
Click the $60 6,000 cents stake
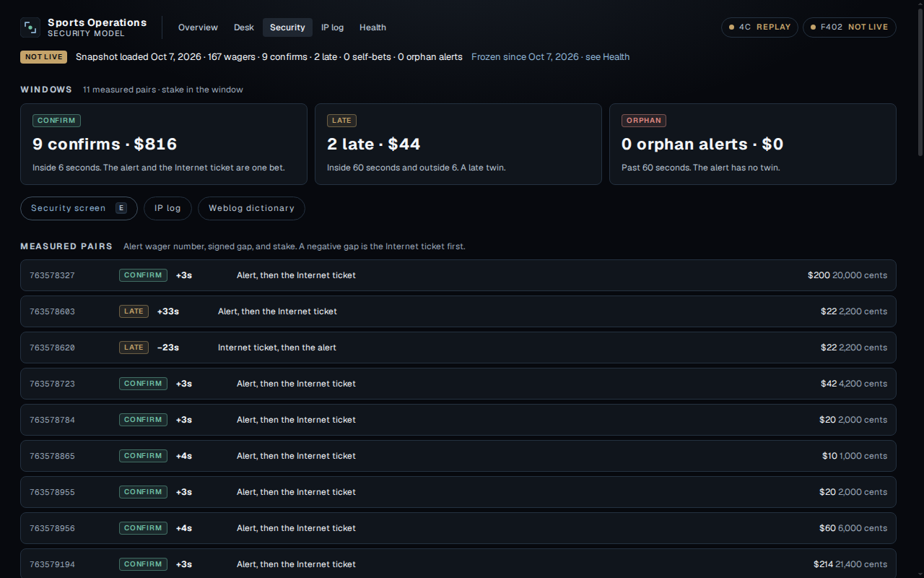(853, 528)
